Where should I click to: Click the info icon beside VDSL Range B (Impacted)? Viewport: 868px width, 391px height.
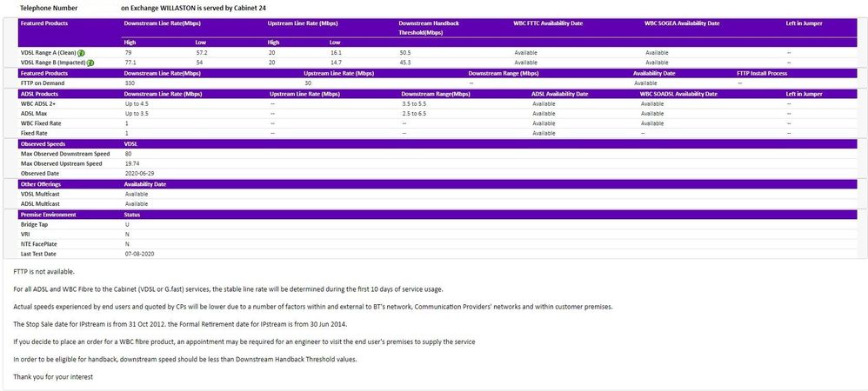[x=90, y=63]
